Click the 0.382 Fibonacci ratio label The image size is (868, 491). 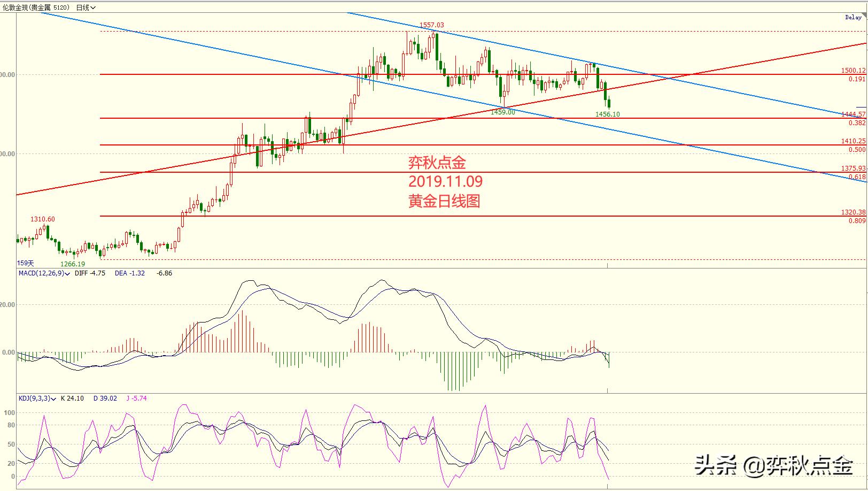click(857, 123)
